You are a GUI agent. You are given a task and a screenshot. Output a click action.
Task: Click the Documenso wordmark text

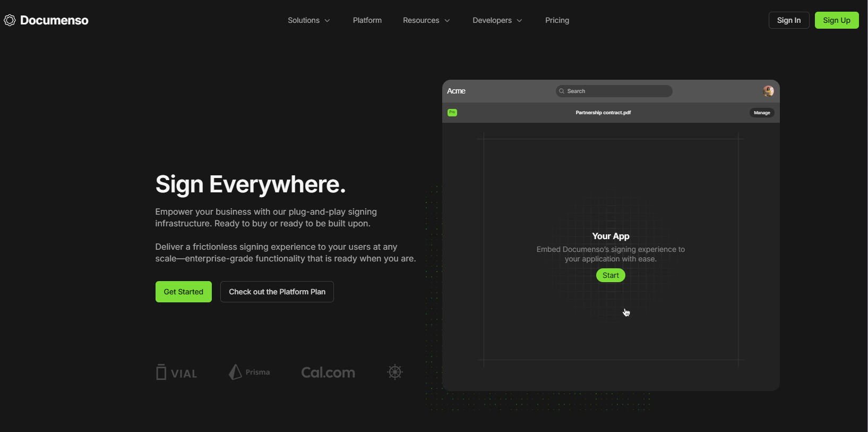tap(54, 20)
